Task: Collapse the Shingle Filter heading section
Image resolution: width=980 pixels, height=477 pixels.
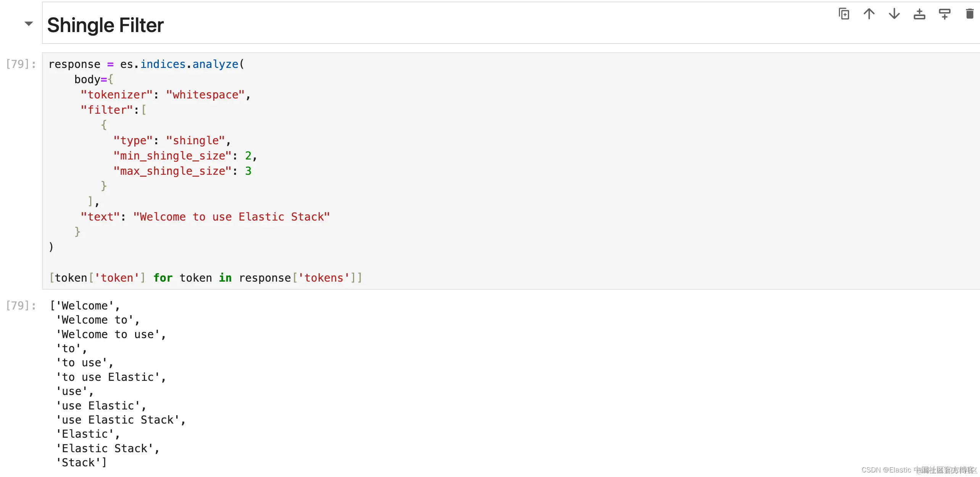Action: coord(29,24)
